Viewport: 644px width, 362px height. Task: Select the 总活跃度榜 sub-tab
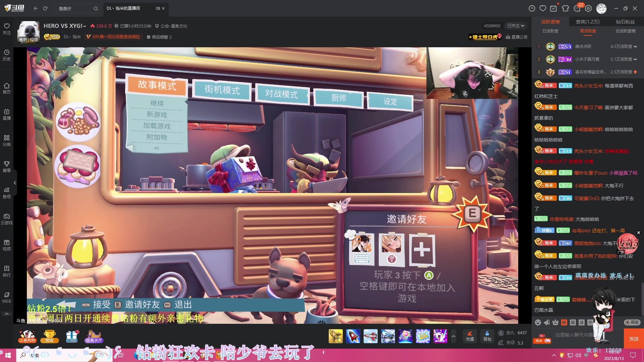coord(626,31)
